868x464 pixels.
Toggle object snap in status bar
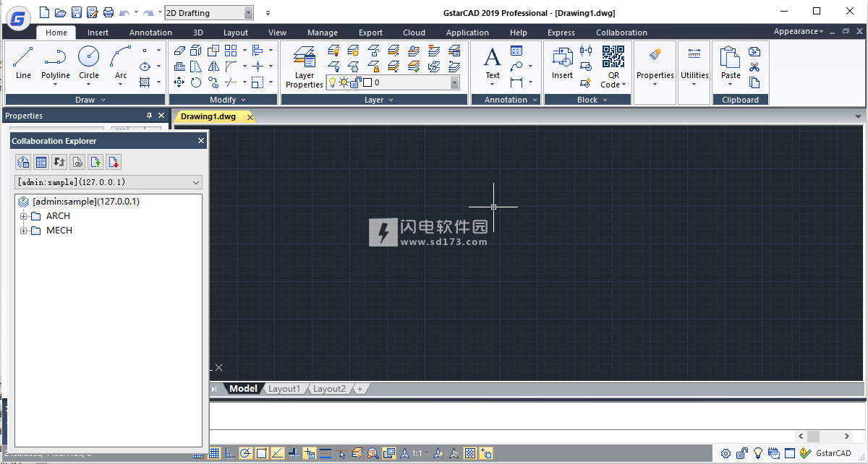click(262, 453)
